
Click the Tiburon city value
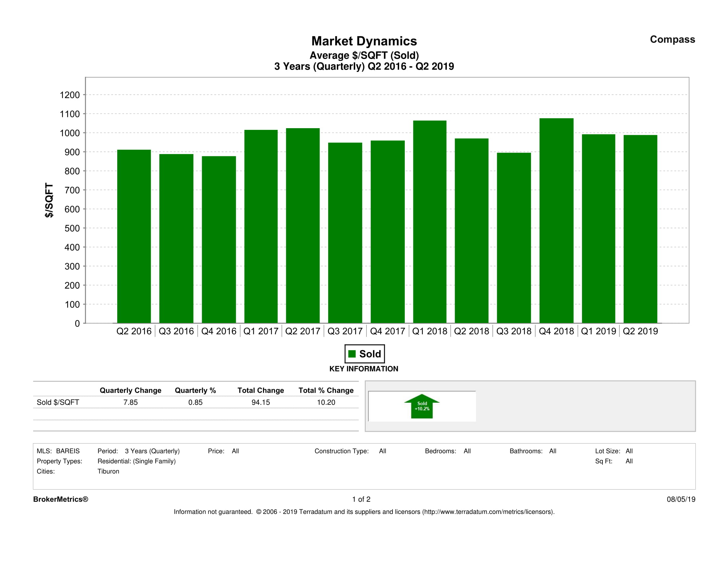(108, 471)
